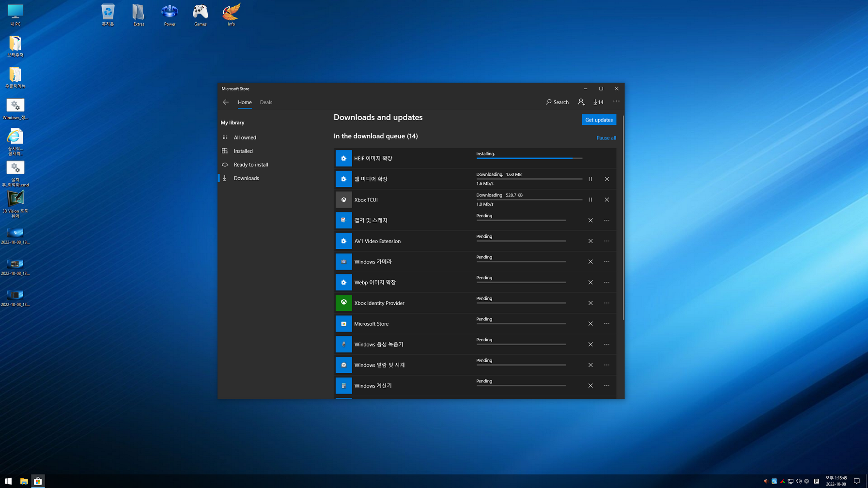Open more options for Windows 카메라
868x488 pixels.
pos(606,262)
